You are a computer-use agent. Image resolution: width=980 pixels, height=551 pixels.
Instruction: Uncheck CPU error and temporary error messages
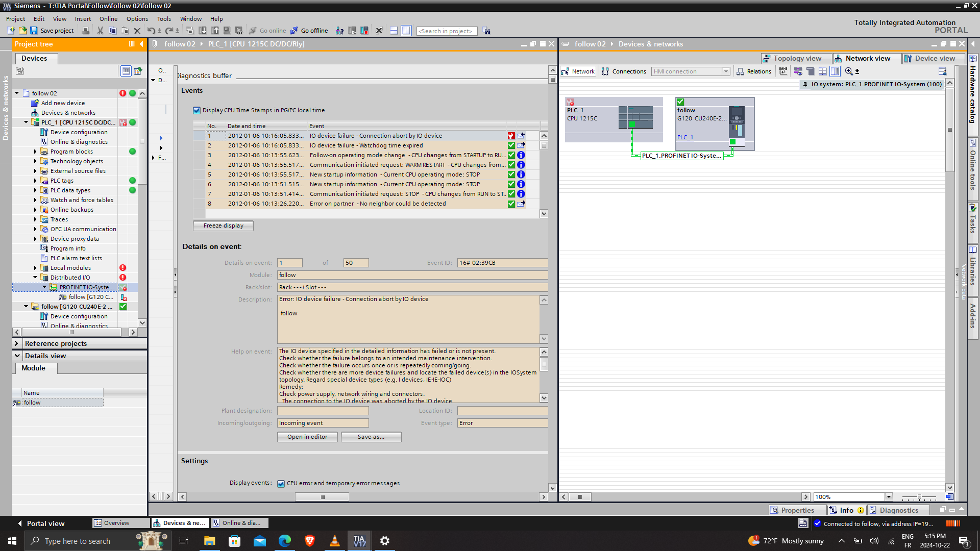[x=281, y=484]
